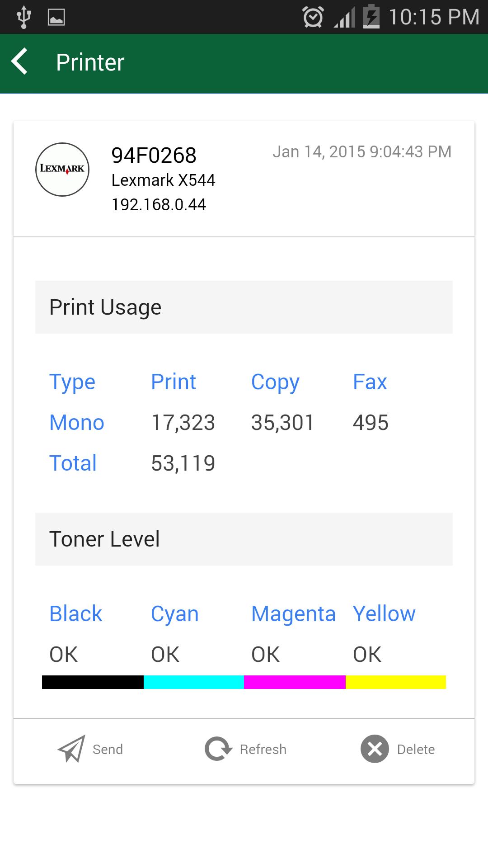Open the Printer title in the header bar

click(89, 62)
